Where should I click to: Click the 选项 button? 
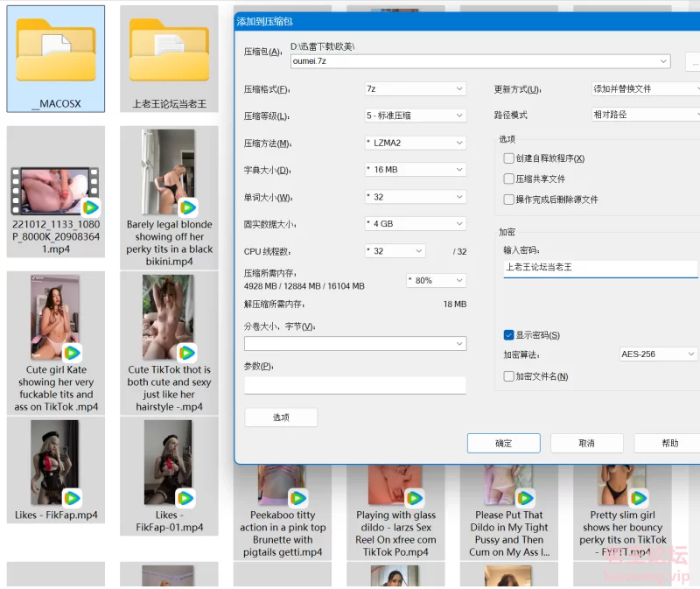click(281, 417)
